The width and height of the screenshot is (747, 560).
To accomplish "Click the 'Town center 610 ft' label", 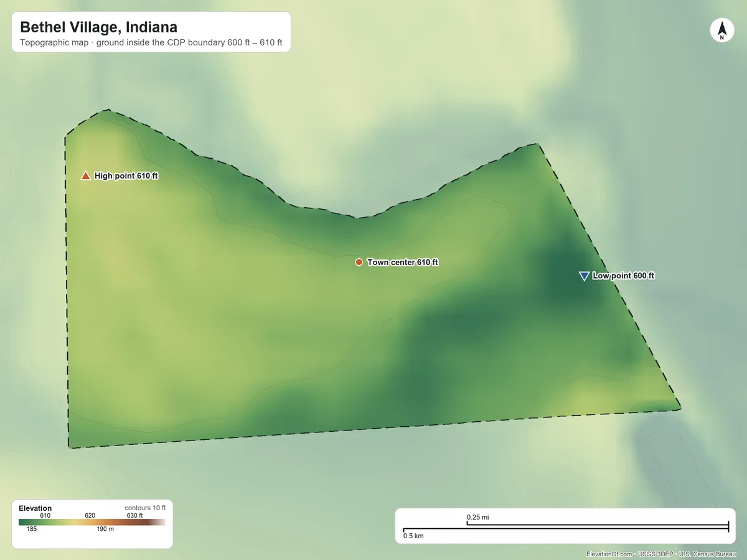I will [x=403, y=263].
